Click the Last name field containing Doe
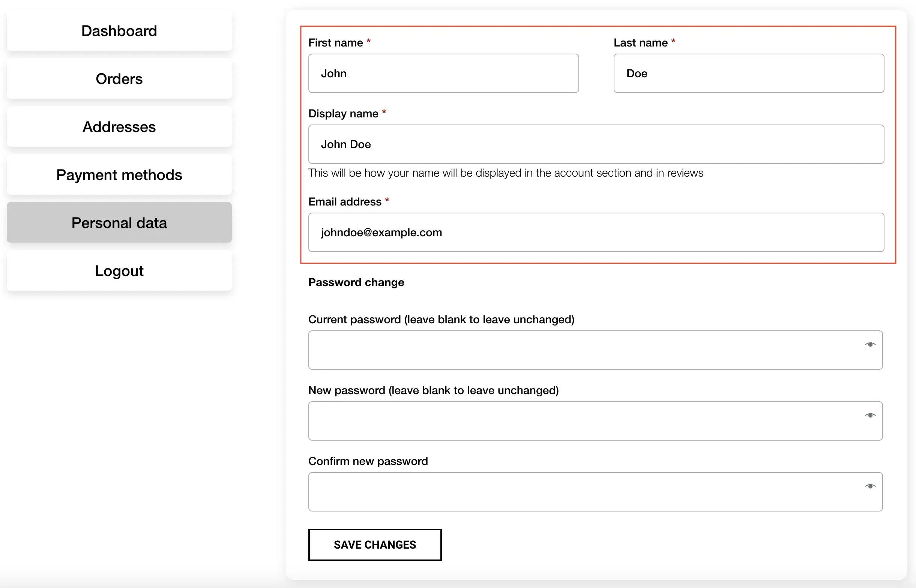The height and width of the screenshot is (588, 916). [x=748, y=73]
